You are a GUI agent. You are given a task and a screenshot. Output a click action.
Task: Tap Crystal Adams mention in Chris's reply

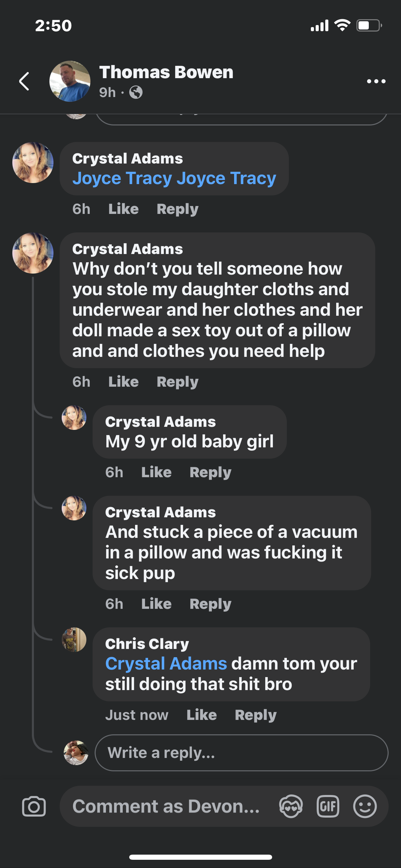[166, 664]
